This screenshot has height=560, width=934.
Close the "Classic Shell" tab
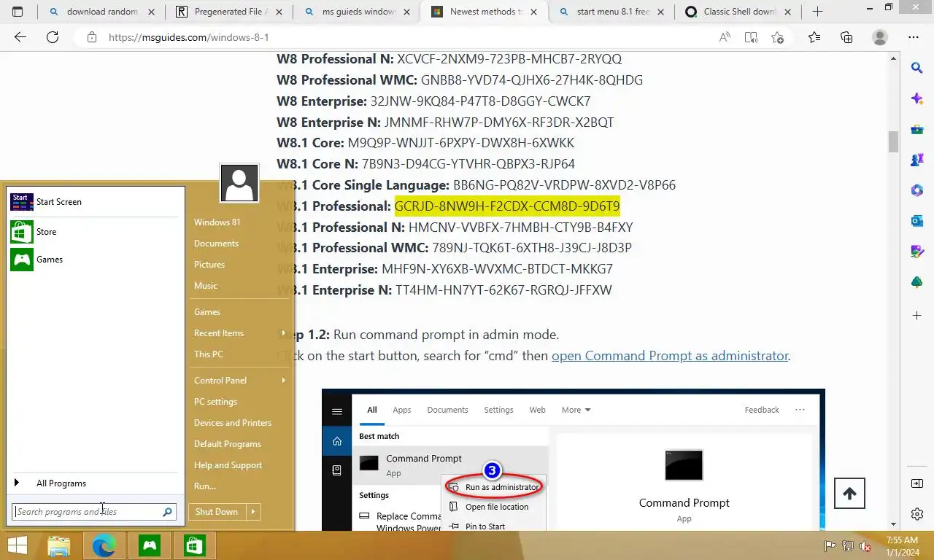coord(786,12)
